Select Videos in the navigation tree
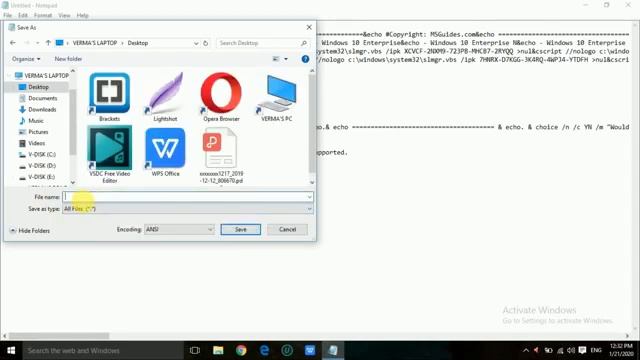The image size is (640, 360). click(32, 143)
